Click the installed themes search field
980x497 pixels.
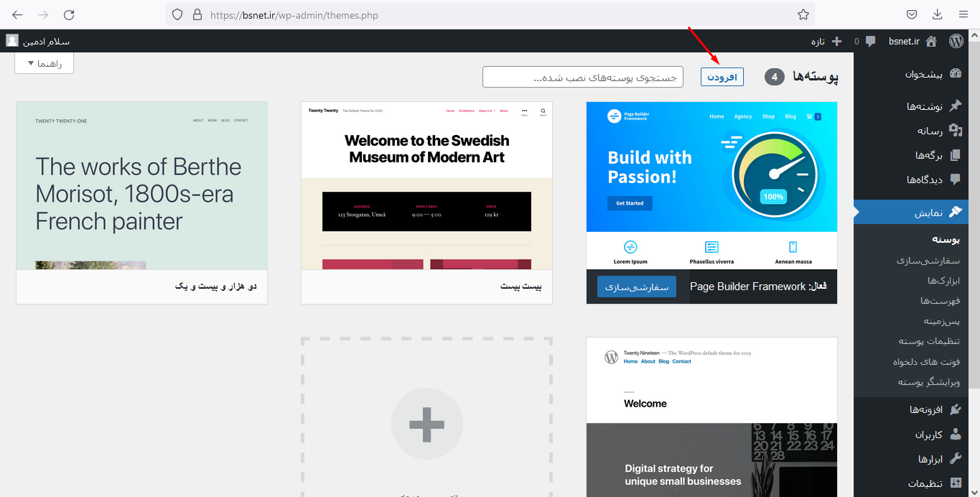[x=583, y=77]
